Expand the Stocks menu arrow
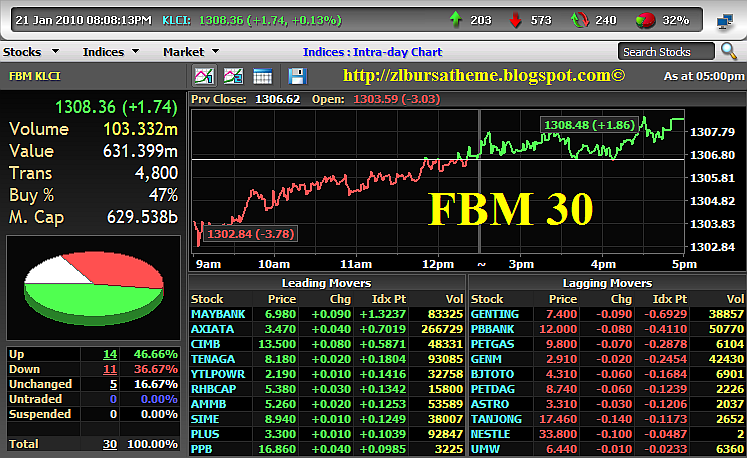This screenshot has height=458, width=747. click(x=56, y=51)
